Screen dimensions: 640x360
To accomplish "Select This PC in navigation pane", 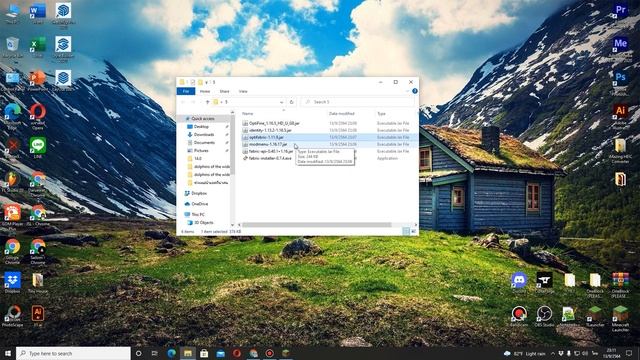I will pos(198,214).
